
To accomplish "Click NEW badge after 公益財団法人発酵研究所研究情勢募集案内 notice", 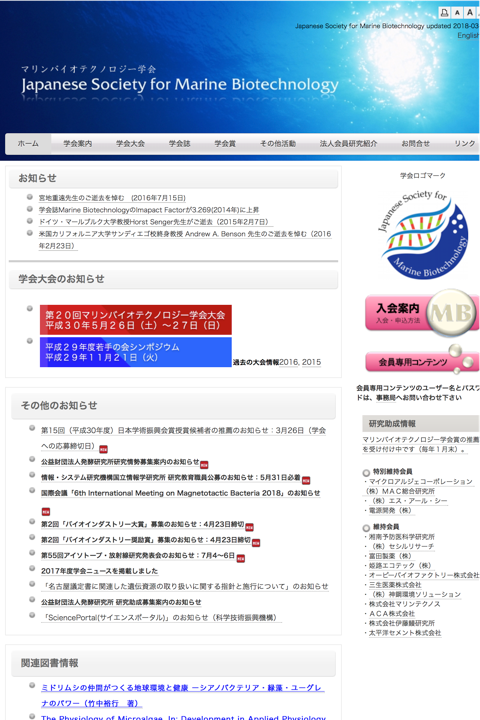I will (x=204, y=465).
